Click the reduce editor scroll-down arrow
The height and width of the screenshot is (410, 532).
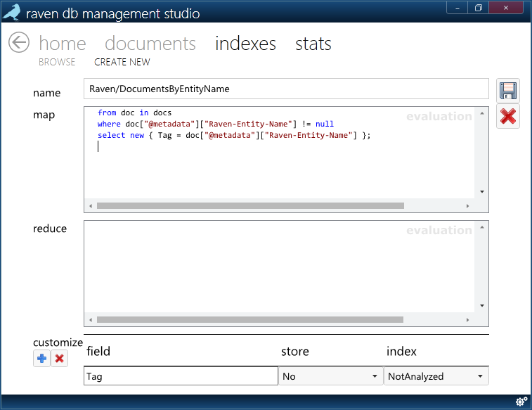pyautogui.click(x=482, y=306)
